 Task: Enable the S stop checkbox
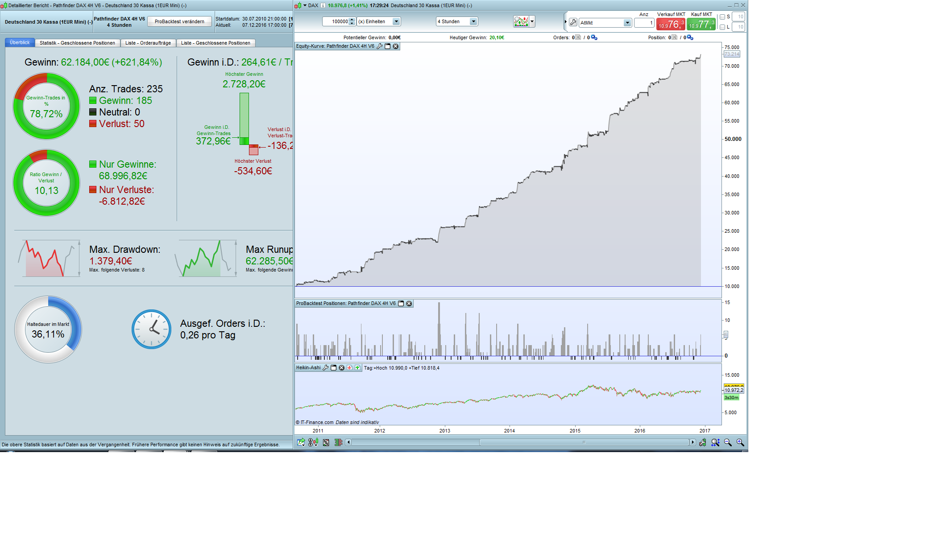tap(722, 17)
